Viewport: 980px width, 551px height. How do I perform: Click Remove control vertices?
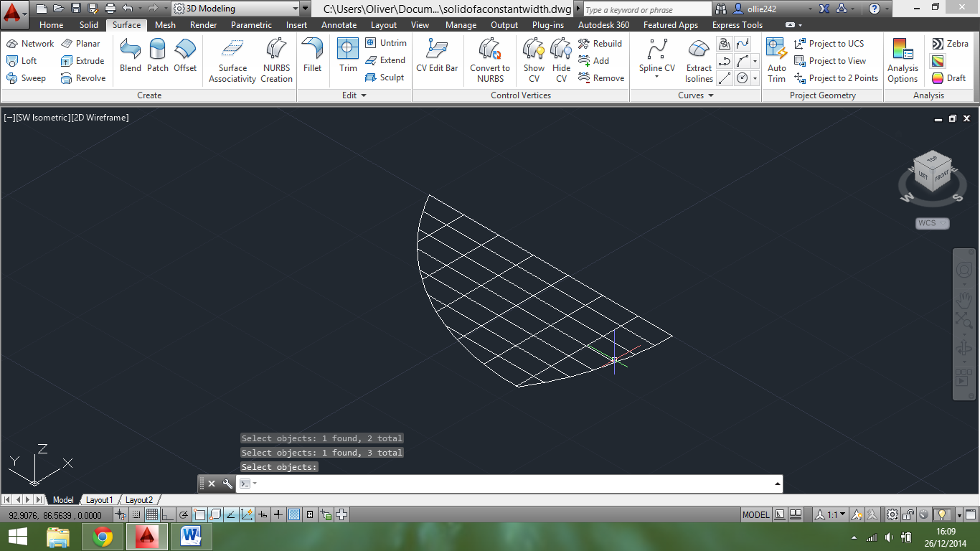pyautogui.click(x=601, y=78)
